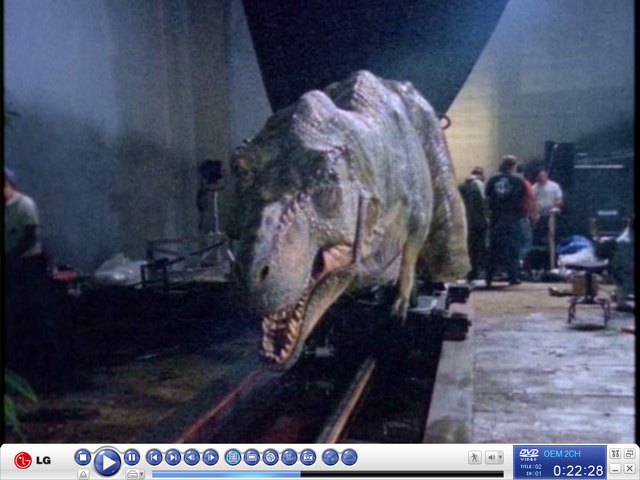Image resolution: width=640 pixels, height=480 pixels.
Task: Minimize the DVD player window
Action: coord(616,469)
